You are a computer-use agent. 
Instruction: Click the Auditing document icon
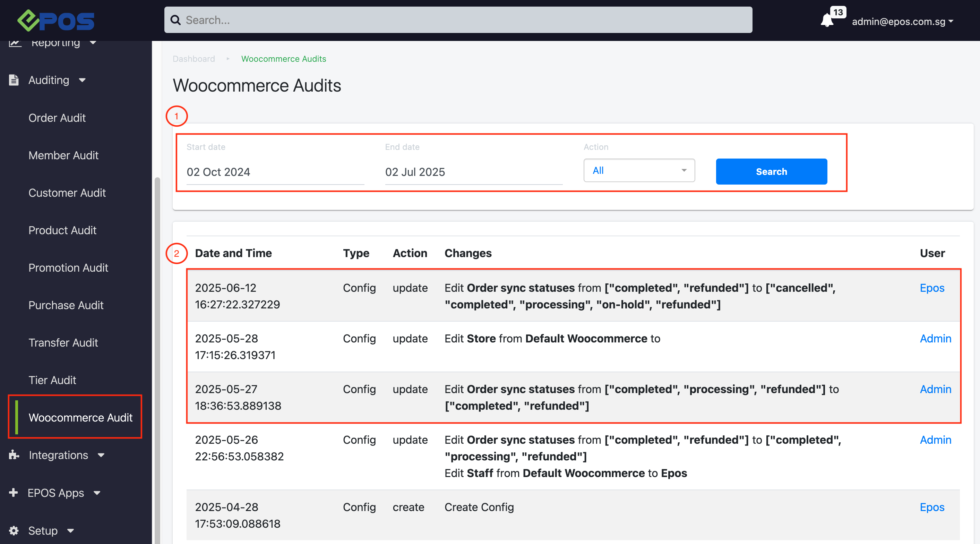click(x=14, y=80)
